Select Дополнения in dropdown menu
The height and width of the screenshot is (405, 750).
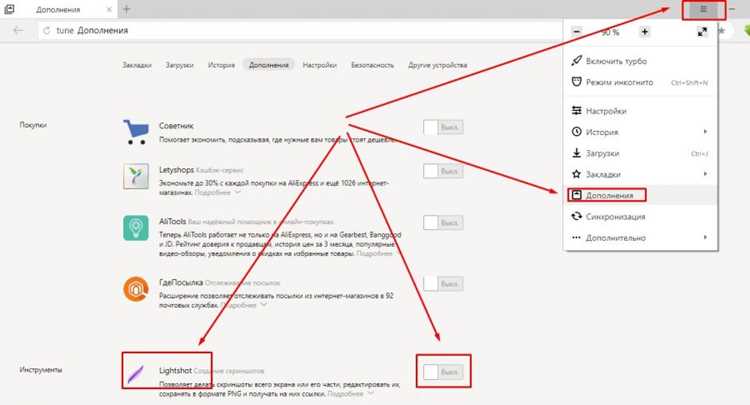click(x=640, y=195)
